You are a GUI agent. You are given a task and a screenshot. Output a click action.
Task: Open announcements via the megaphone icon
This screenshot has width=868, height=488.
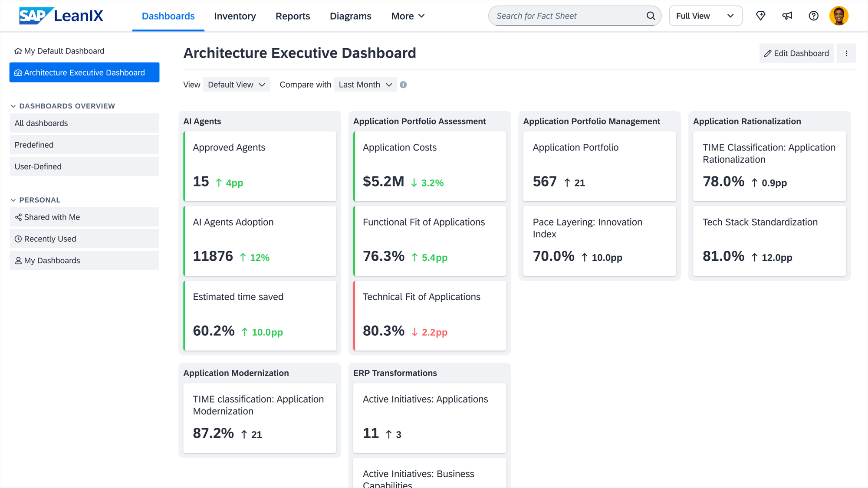click(x=787, y=16)
